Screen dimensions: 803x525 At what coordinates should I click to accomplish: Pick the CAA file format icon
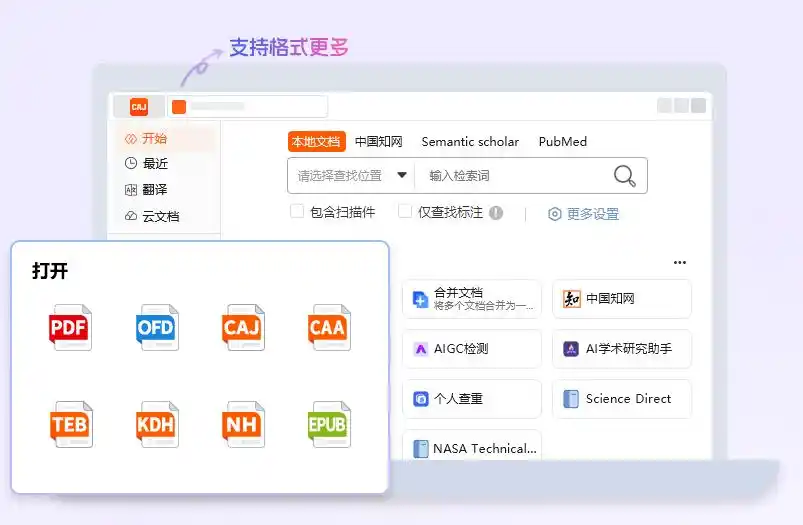click(329, 327)
